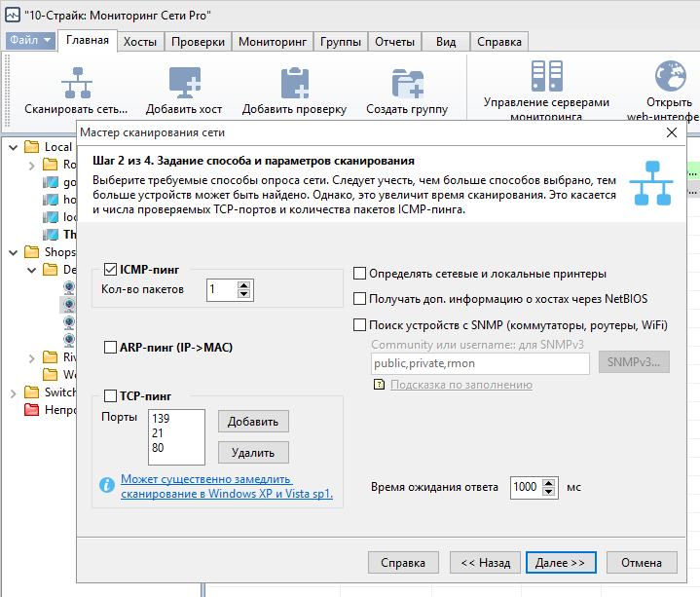
Task: Cancel the wizard with Отмена
Action: (642, 563)
